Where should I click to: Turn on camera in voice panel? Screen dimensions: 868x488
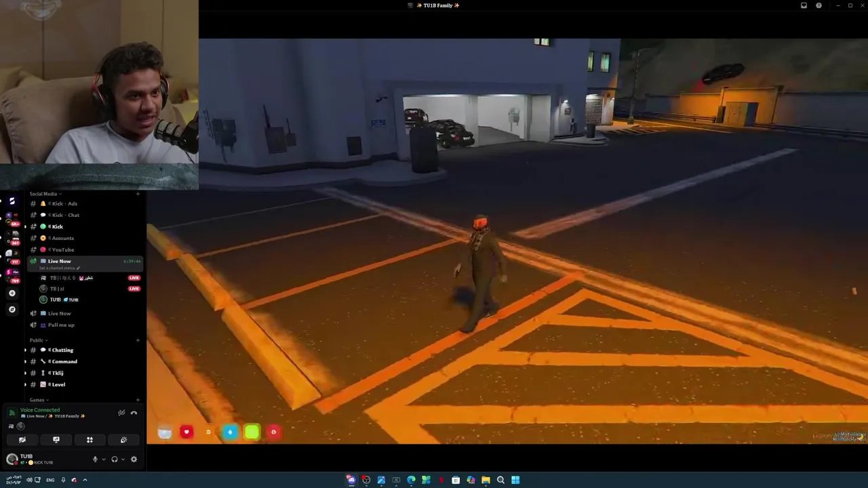pyautogui.click(x=22, y=440)
